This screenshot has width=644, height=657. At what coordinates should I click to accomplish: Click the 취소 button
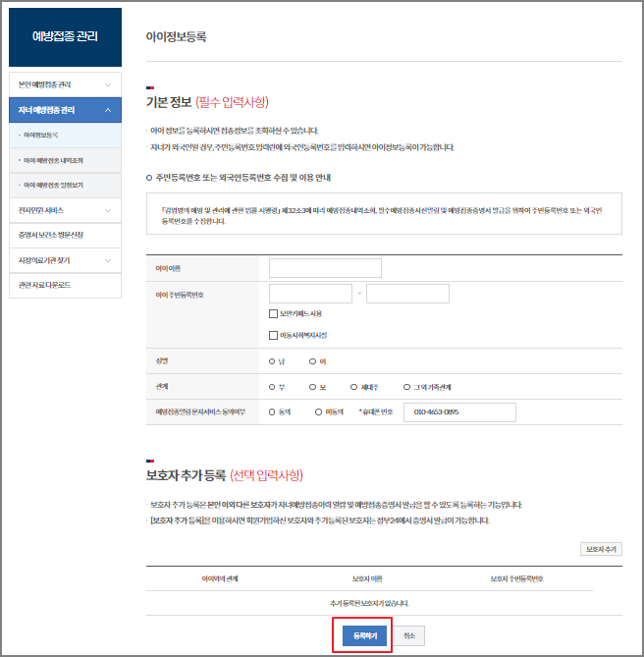click(408, 636)
